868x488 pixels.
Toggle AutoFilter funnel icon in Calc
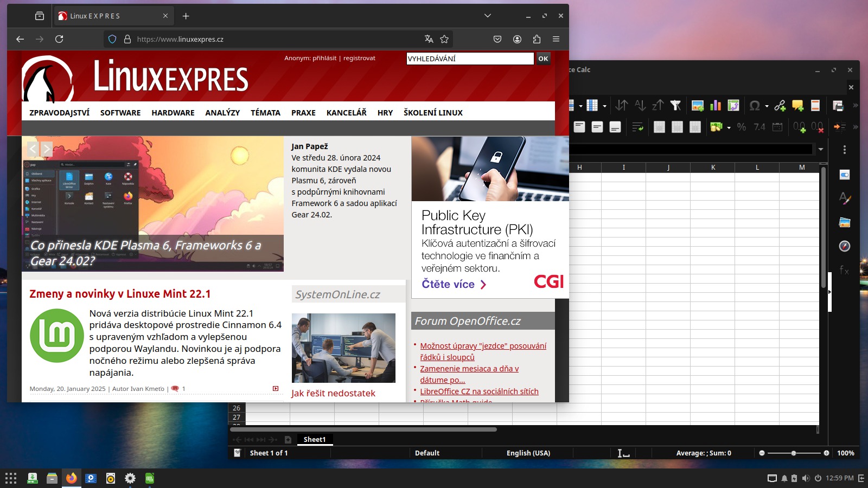tap(675, 106)
